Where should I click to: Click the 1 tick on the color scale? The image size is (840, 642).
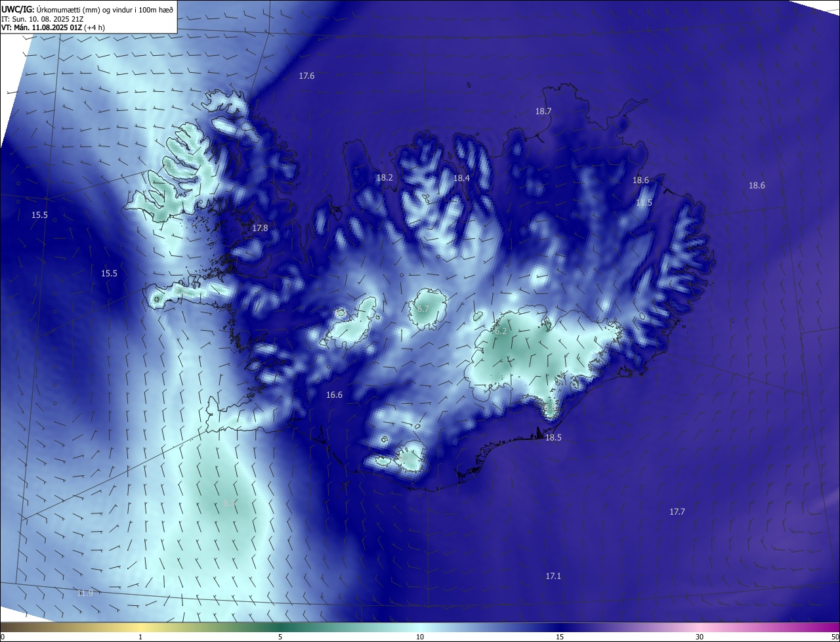pos(140,637)
